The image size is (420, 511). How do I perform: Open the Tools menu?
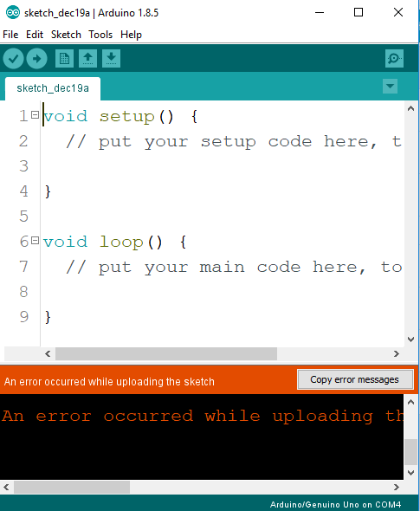click(100, 35)
